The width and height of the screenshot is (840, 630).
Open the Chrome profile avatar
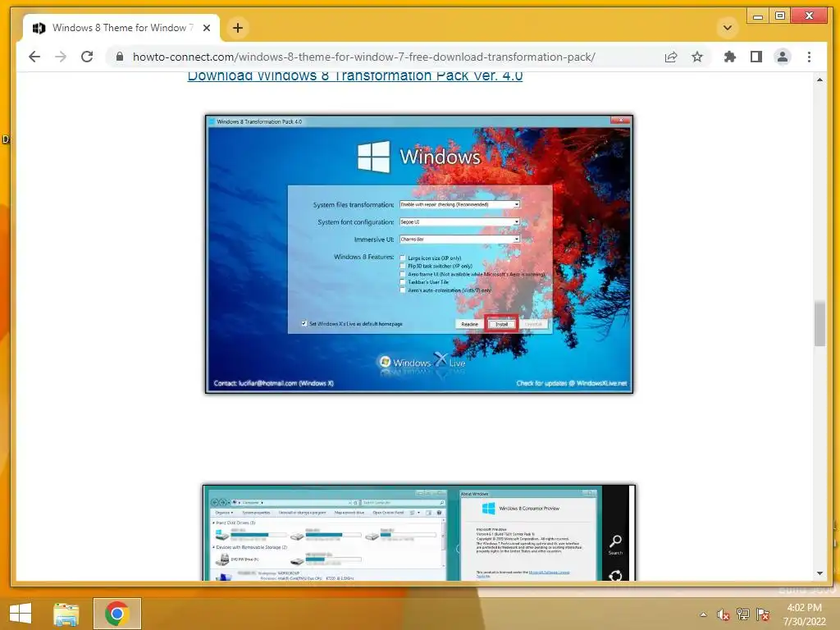point(782,57)
